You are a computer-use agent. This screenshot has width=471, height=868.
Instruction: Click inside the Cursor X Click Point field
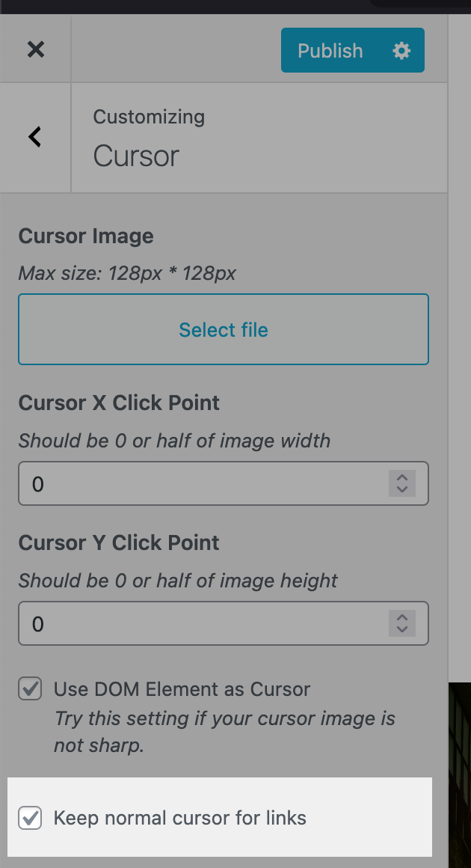(x=187, y=484)
